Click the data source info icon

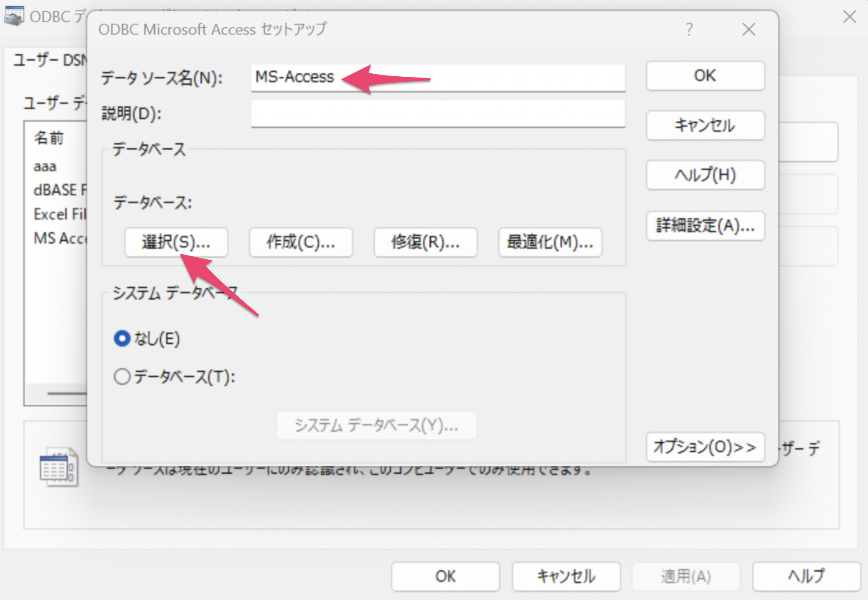coord(59,467)
